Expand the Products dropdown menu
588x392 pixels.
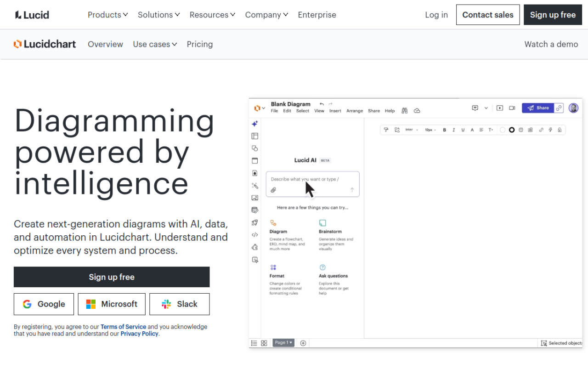[x=108, y=15]
